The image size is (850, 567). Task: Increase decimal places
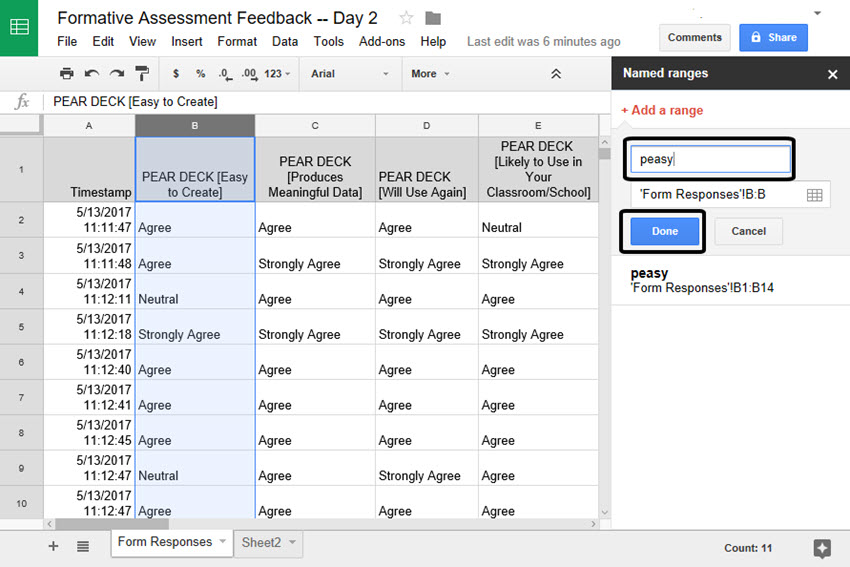(x=249, y=74)
